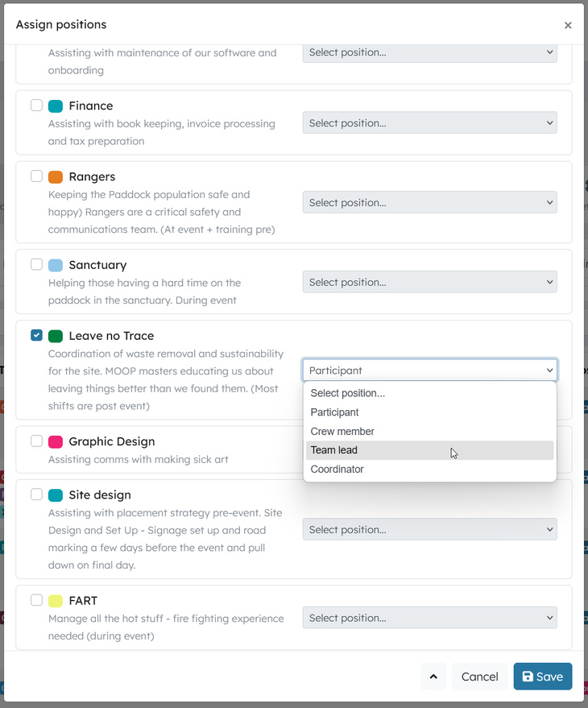Pick Coordinator in the open dropdown
The image size is (588, 708).
tap(337, 469)
